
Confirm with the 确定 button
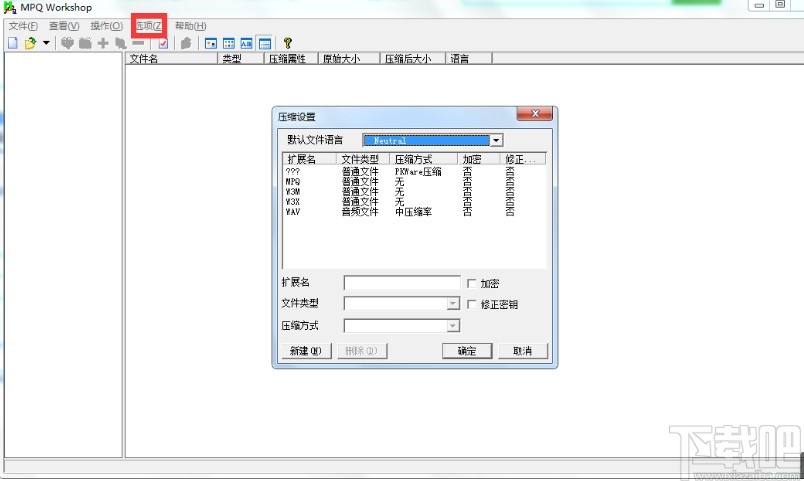[x=467, y=351]
